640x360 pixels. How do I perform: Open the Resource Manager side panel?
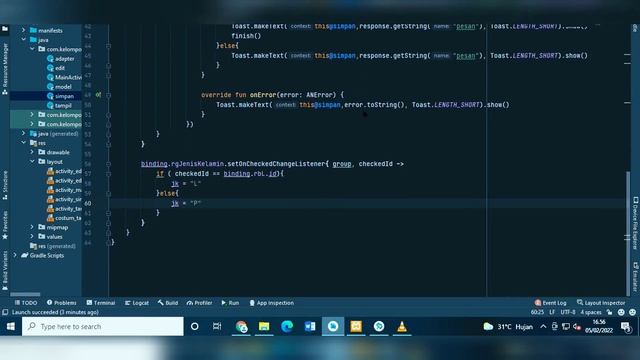tap(5, 69)
